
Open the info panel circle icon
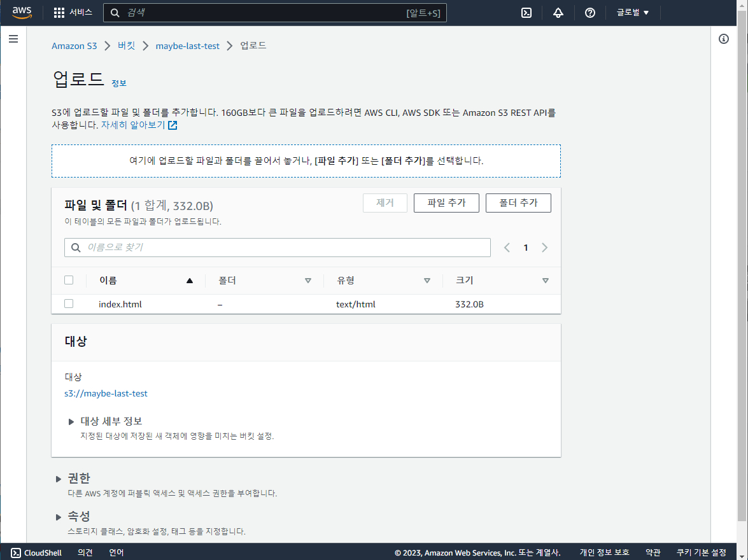click(x=724, y=39)
